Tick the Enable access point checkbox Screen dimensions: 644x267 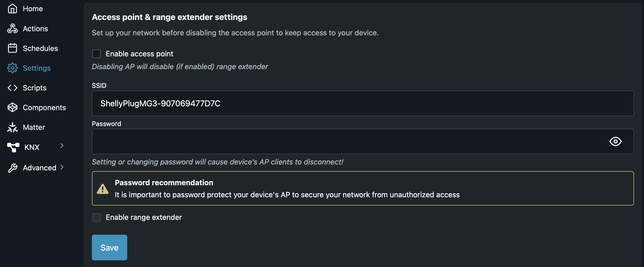click(x=96, y=54)
